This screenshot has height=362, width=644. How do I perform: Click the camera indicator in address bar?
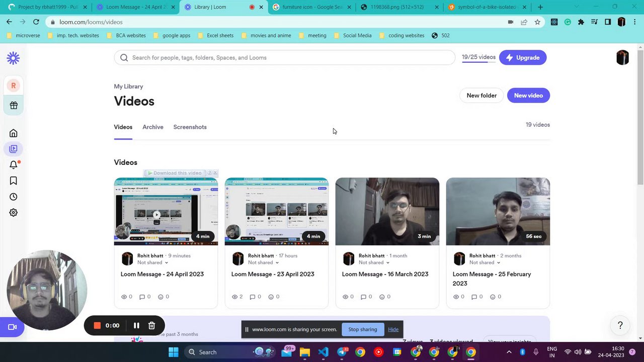click(511, 22)
